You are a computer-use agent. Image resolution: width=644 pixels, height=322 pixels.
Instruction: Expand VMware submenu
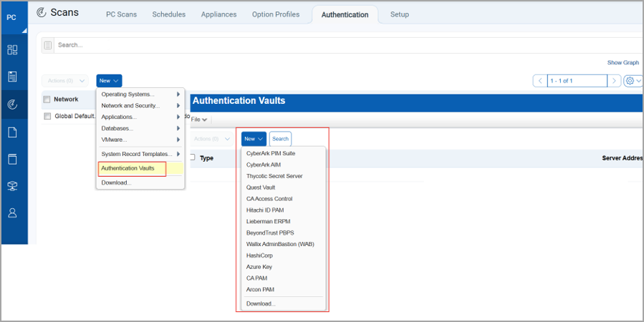[140, 140]
